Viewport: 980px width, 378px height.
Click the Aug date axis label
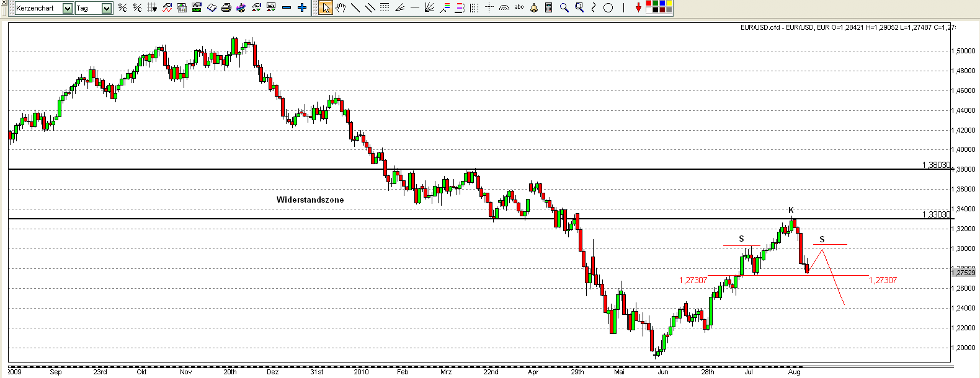coord(794,372)
